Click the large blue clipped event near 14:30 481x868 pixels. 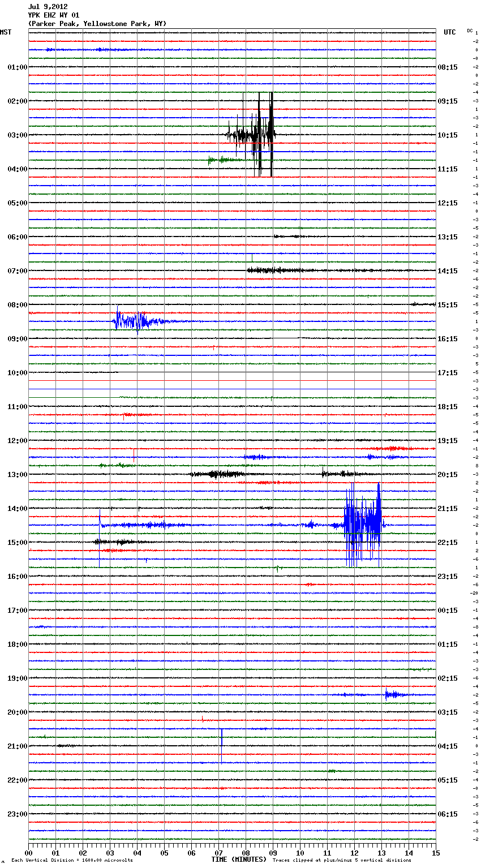pyautogui.click(x=363, y=525)
